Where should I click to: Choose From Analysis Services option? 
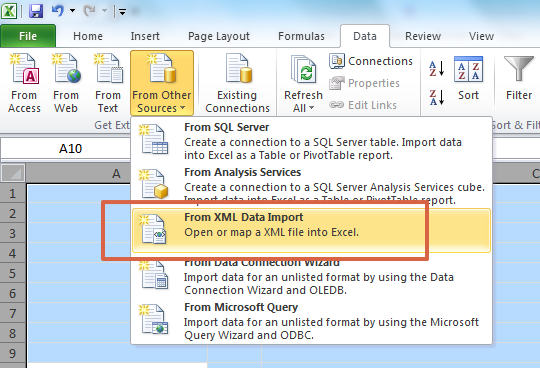311,186
